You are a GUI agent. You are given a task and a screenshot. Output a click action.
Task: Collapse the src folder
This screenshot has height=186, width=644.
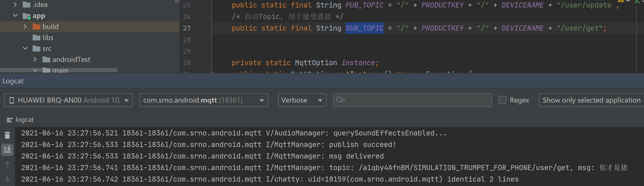pyautogui.click(x=25, y=48)
